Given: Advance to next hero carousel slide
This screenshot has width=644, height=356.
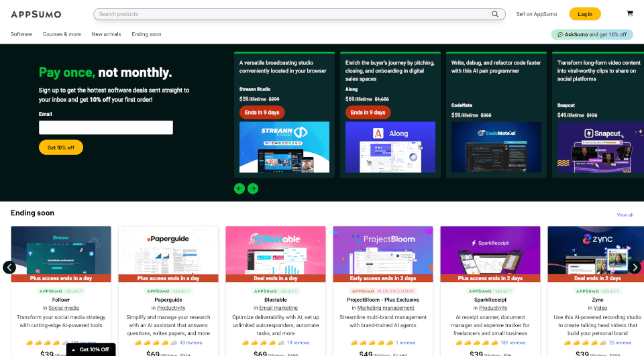Looking at the screenshot, I should tap(253, 188).
